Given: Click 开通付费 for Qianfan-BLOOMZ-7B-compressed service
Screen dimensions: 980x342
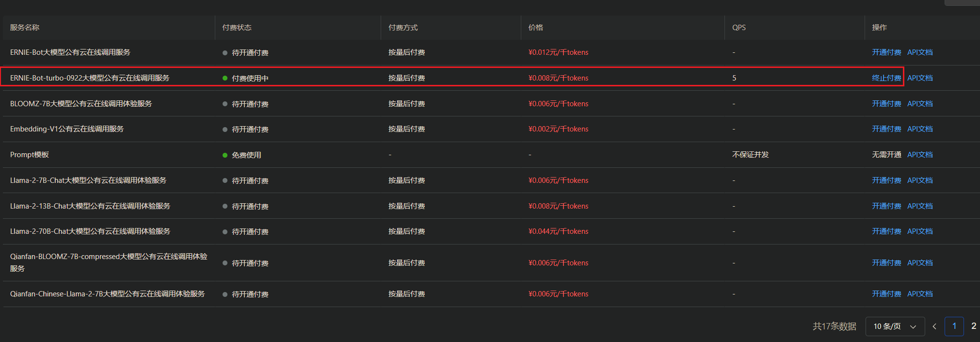Looking at the screenshot, I should (x=886, y=263).
